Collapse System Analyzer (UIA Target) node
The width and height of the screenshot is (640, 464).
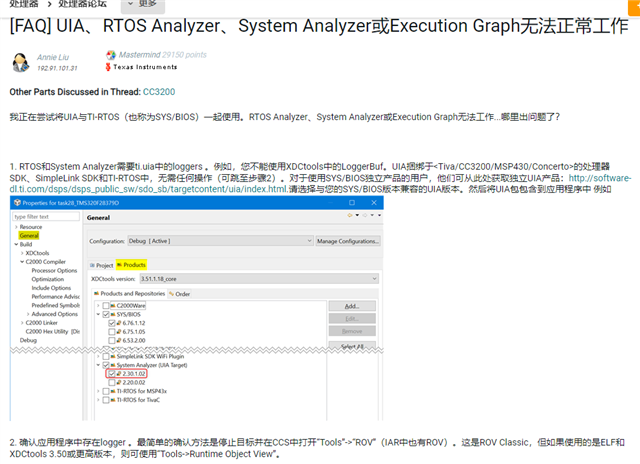point(98,365)
